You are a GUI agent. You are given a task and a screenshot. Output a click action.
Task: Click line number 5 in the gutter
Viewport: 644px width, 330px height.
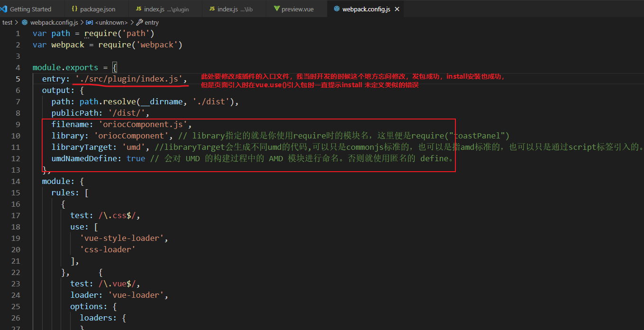click(x=18, y=79)
